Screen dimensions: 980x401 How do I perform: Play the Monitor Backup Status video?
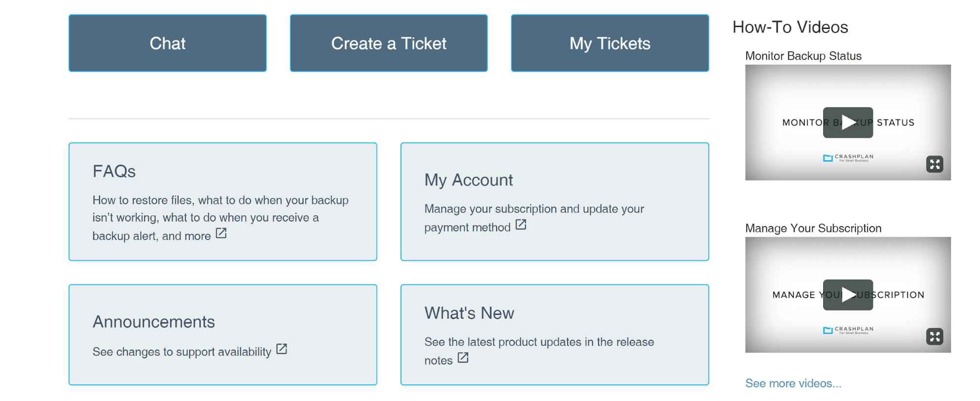click(x=848, y=123)
